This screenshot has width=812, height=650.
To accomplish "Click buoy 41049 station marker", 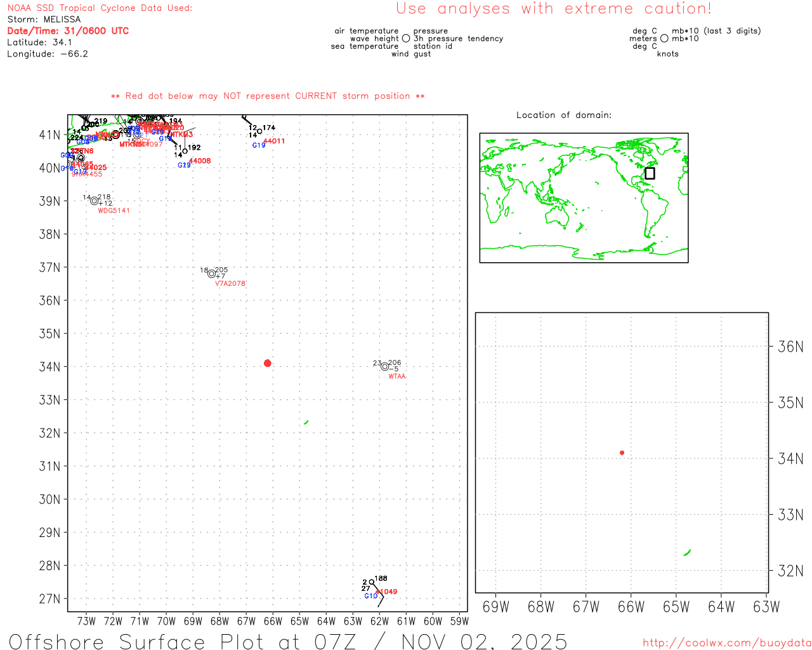I will point(372,582).
